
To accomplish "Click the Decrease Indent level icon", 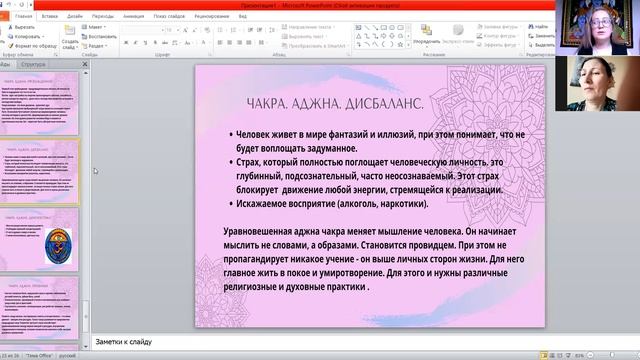I will click(250, 30).
